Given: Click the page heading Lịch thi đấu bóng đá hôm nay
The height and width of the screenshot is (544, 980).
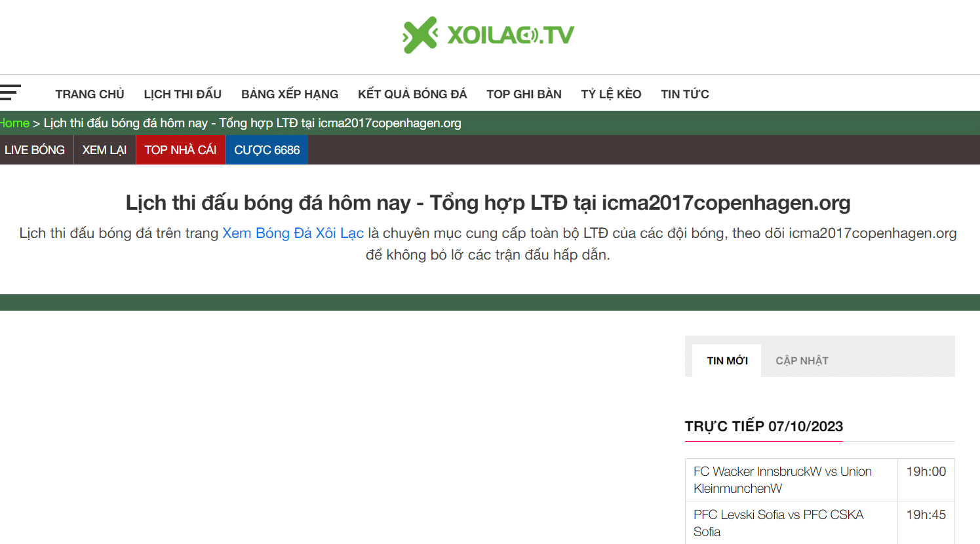Looking at the screenshot, I should (x=488, y=203).
